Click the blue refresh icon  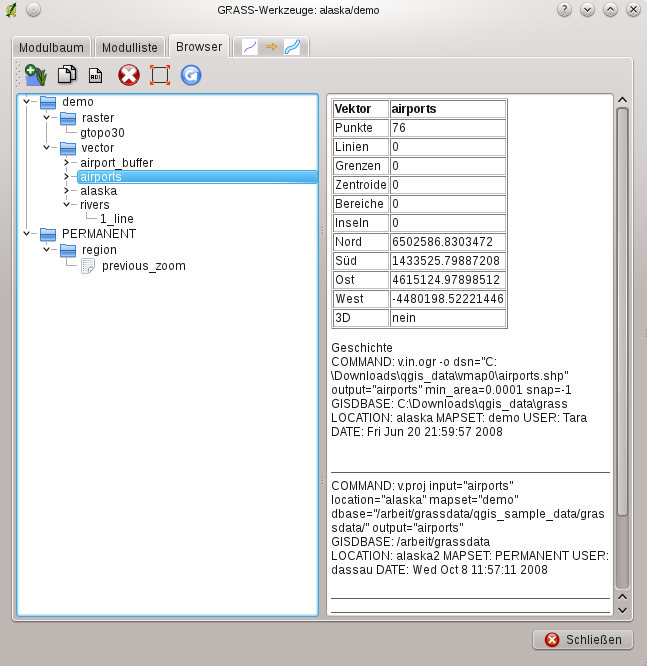click(191, 75)
